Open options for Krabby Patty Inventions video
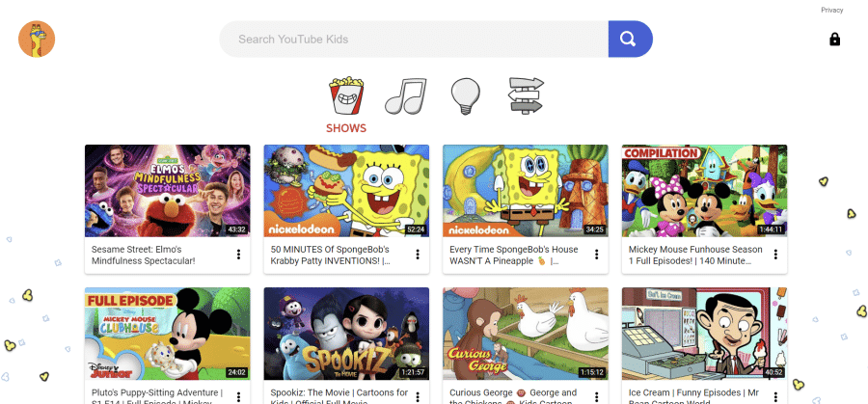Viewport: 868px width, 404px height. tap(418, 255)
